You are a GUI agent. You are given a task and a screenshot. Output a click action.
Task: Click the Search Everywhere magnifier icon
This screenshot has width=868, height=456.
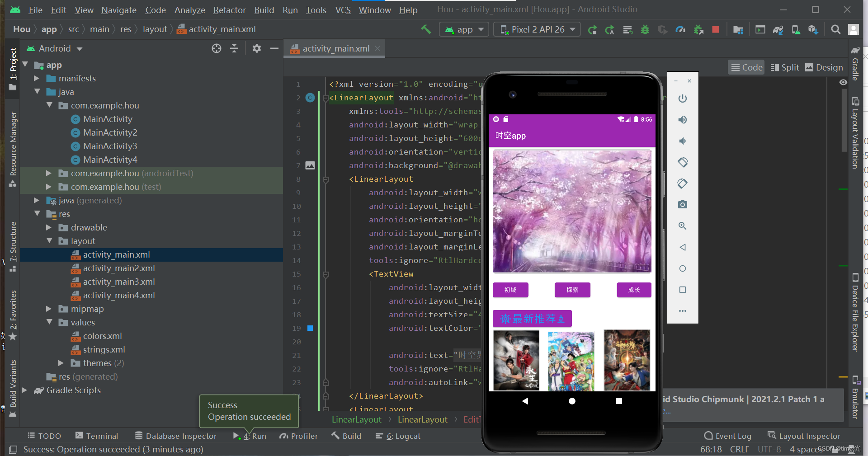pos(835,30)
